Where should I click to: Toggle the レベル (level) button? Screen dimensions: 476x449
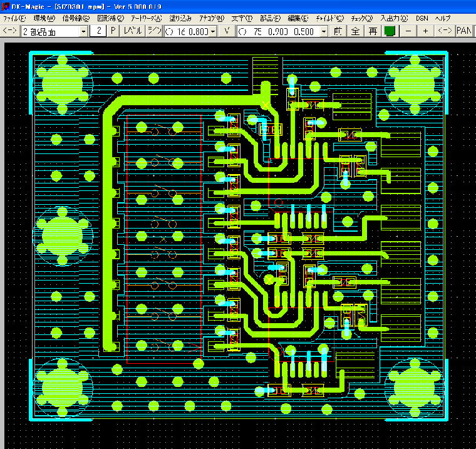pos(133,31)
